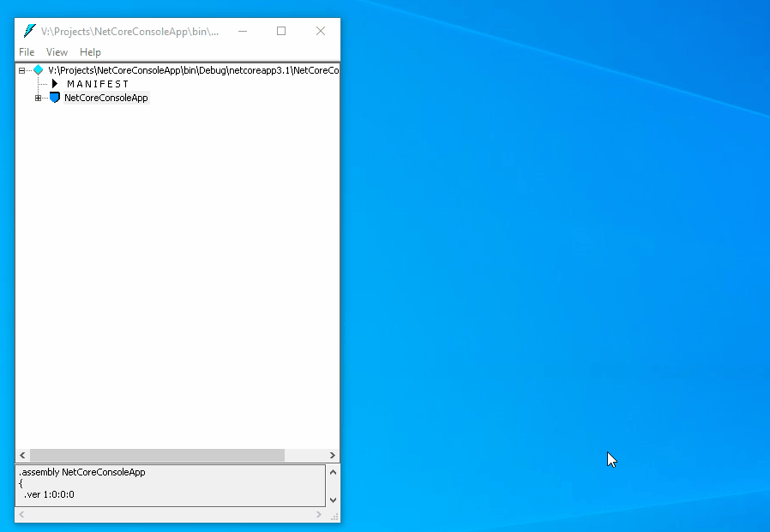Click the black triangle icon beside MANIFEST
The height and width of the screenshot is (532, 770).
[55, 84]
